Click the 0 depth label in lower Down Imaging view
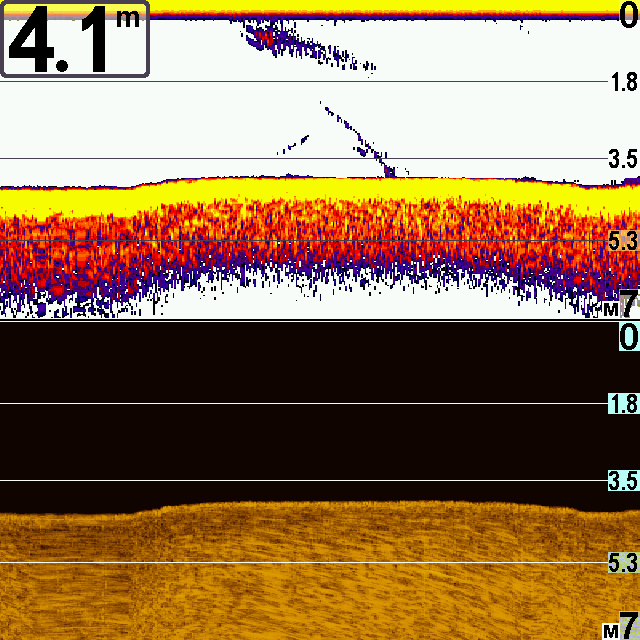Viewport: 640px width, 640px height. [629, 337]
